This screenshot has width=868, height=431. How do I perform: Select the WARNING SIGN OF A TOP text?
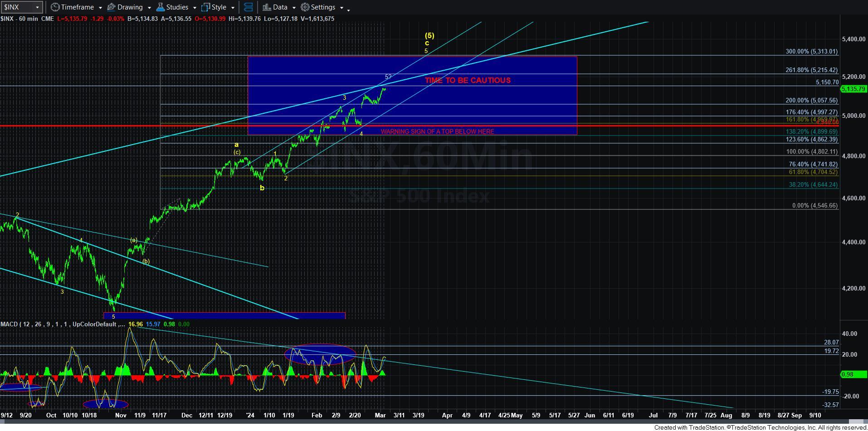tap(437, 131)
